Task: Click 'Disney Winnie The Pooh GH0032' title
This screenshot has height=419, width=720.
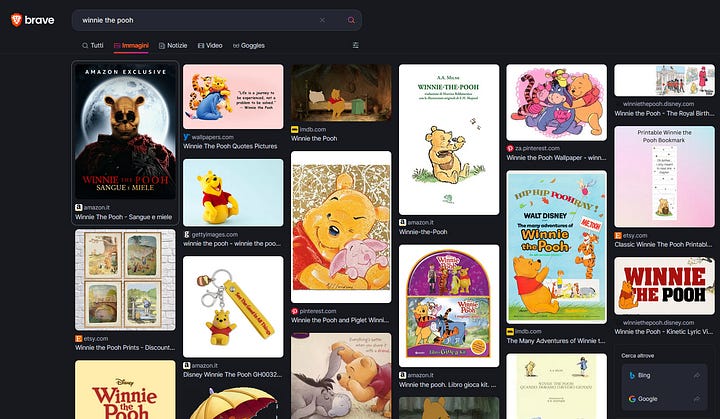Action: [233, 375]
